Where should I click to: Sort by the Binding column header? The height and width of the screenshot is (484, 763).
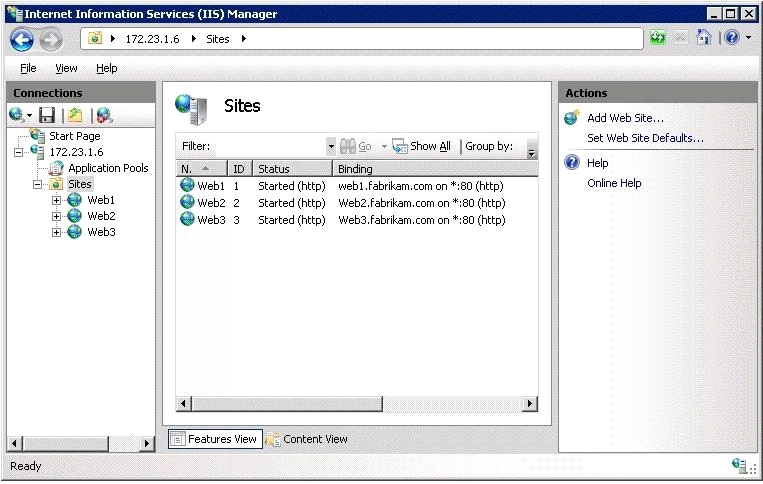click(436, 169)
